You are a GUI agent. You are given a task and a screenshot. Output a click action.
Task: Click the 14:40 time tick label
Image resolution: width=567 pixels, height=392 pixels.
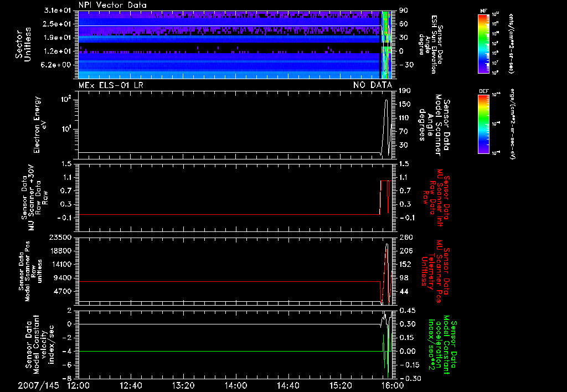[288, 385]
